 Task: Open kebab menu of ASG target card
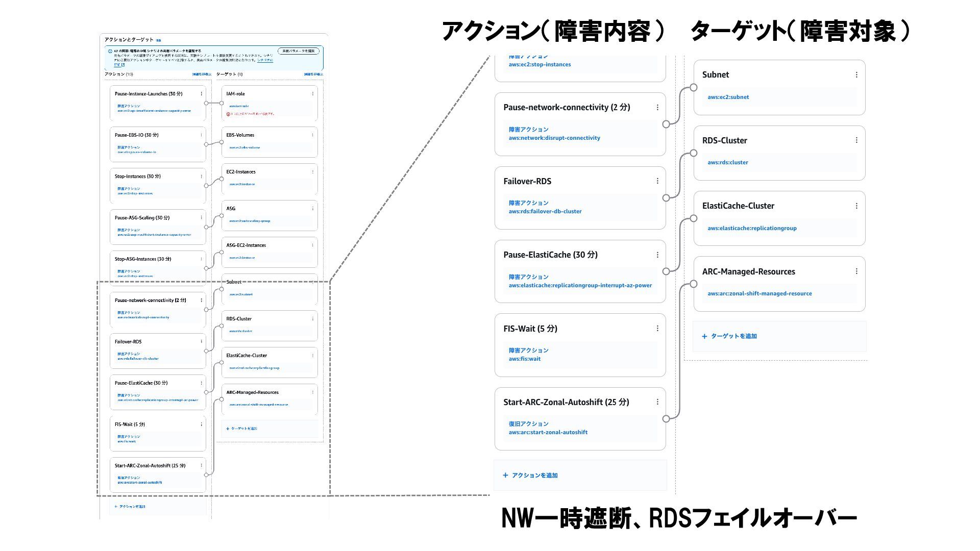[313, 209]
